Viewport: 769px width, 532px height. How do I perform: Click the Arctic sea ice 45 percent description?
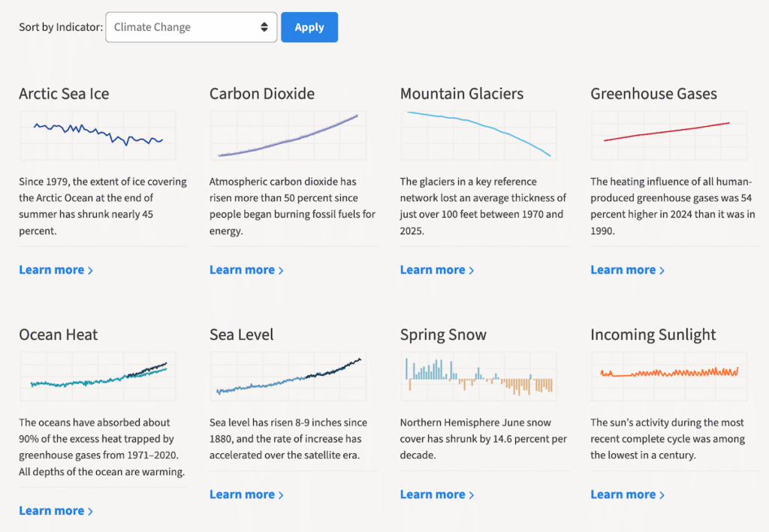click(x=103, y=206)
